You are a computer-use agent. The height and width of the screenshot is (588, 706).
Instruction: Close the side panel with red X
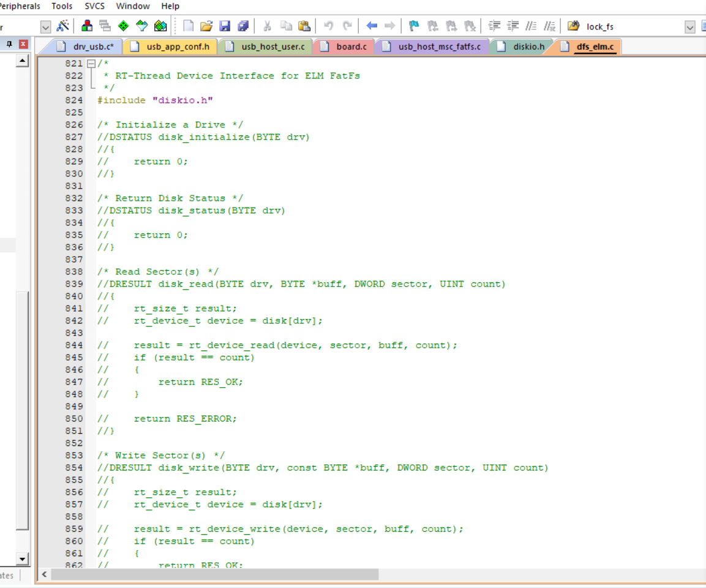pyautogui.click(x=23, y=44)
